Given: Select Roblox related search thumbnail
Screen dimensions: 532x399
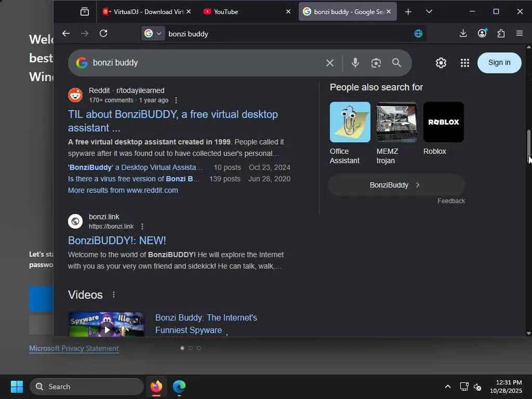Looking at the screenshot, I should 444,122.
